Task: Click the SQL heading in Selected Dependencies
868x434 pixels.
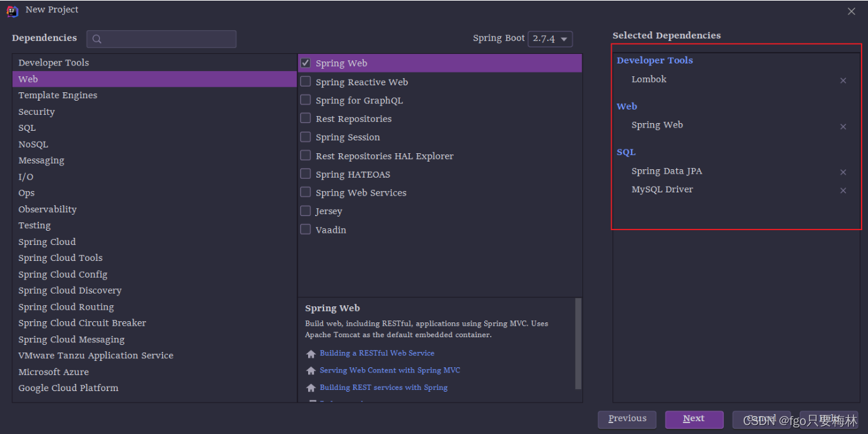Action: pos(626,153)
